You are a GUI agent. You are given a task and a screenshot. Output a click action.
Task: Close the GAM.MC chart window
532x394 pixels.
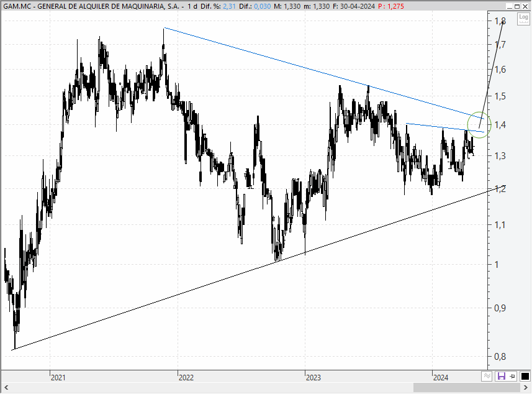coord(525,6)
